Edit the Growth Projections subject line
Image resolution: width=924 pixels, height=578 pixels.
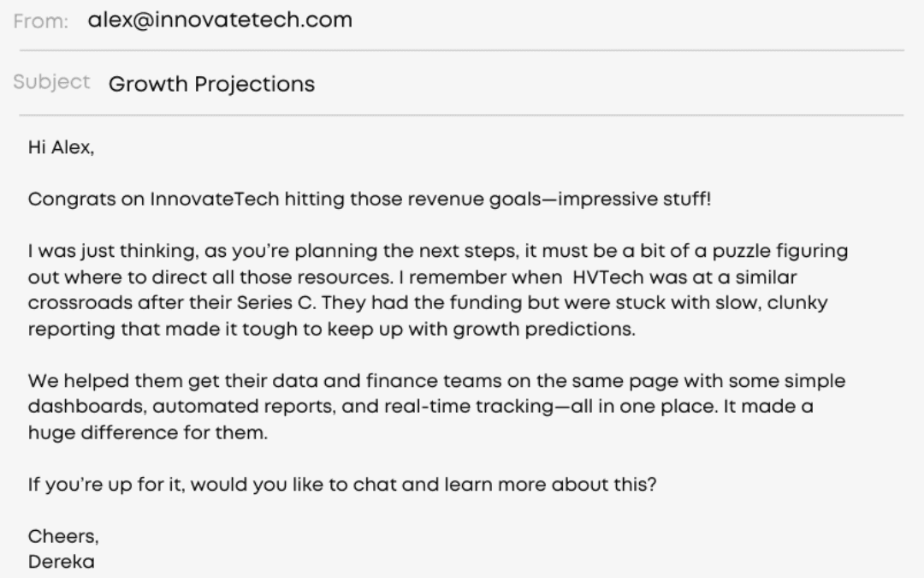tap(211, 84)
